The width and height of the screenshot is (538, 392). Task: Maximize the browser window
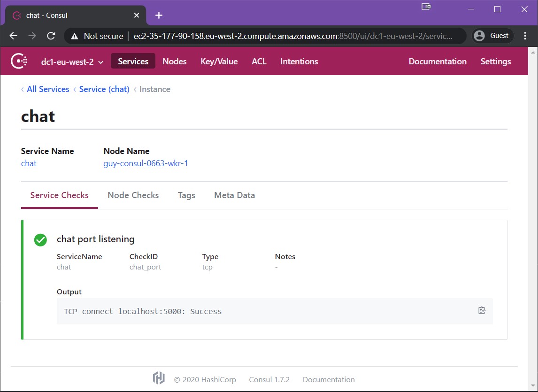pos(497,9)
